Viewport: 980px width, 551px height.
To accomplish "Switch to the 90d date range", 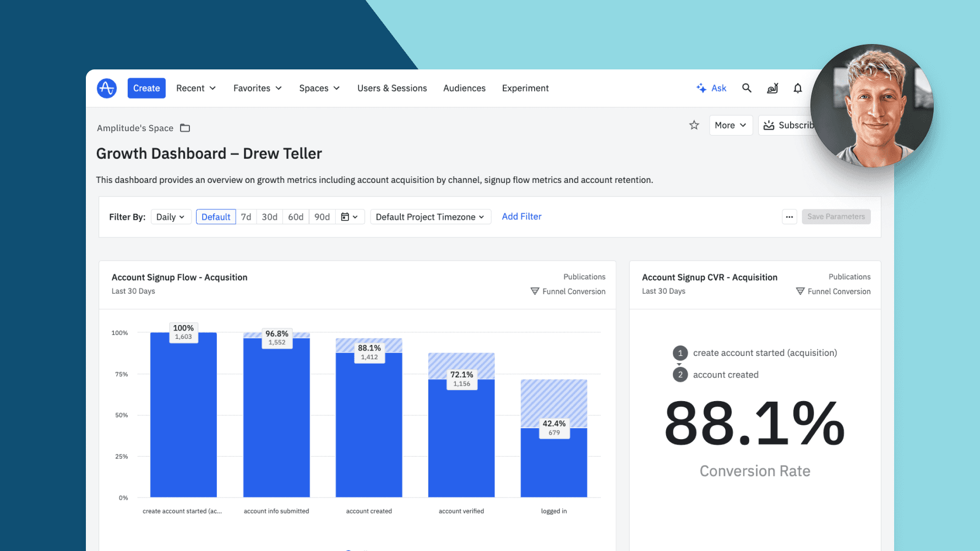I will [x=322, y=217].
